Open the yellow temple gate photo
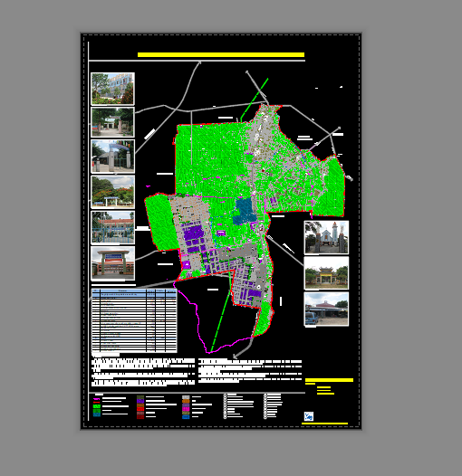The image size is (462, 476). point(326,273)
